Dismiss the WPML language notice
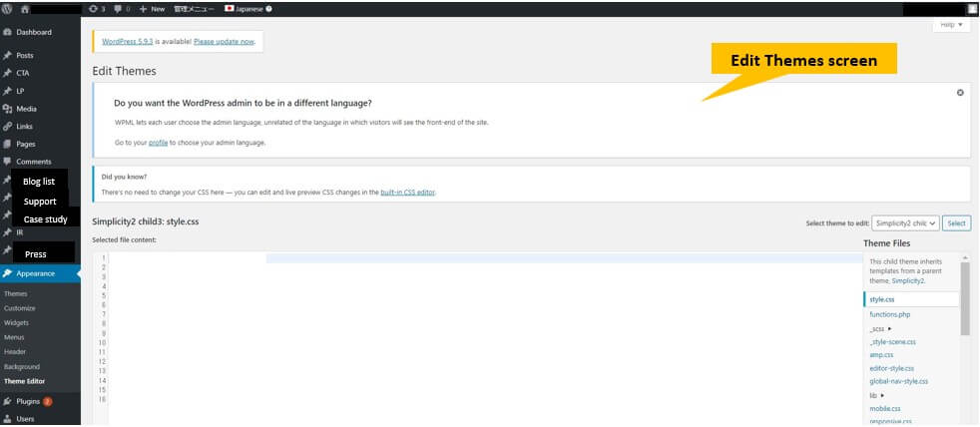Viewport: 980px width, 427px height. pos(960,93)
